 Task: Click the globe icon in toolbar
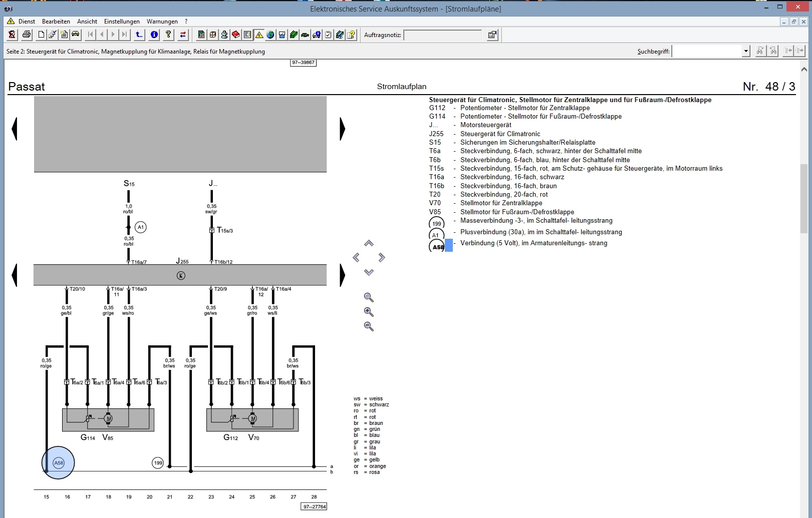270,35
